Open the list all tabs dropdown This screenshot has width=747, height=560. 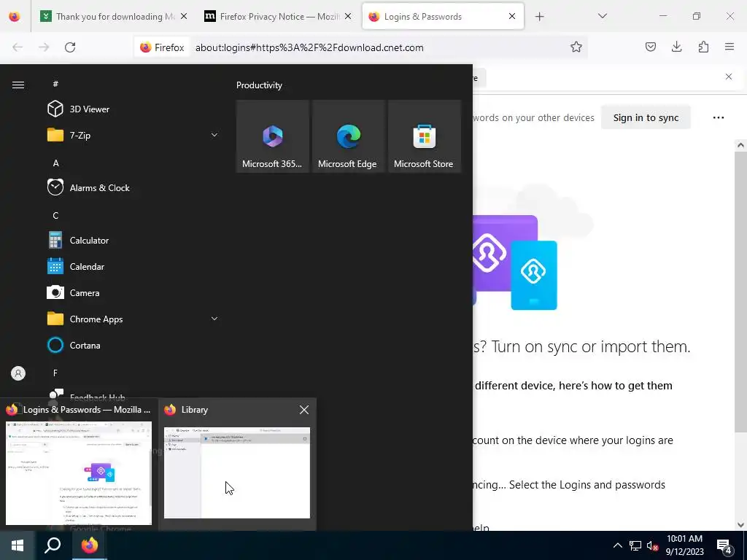[x=602, y=16]
